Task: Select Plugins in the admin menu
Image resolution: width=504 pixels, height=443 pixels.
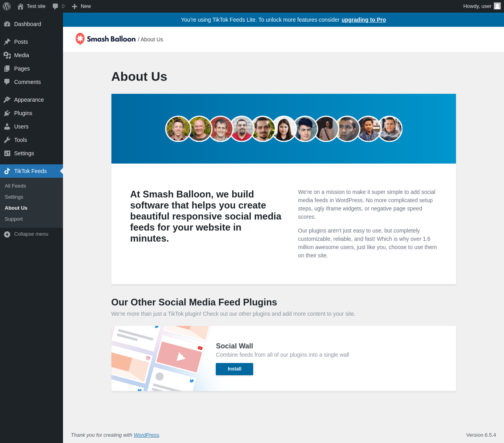Action: (23, 113)
